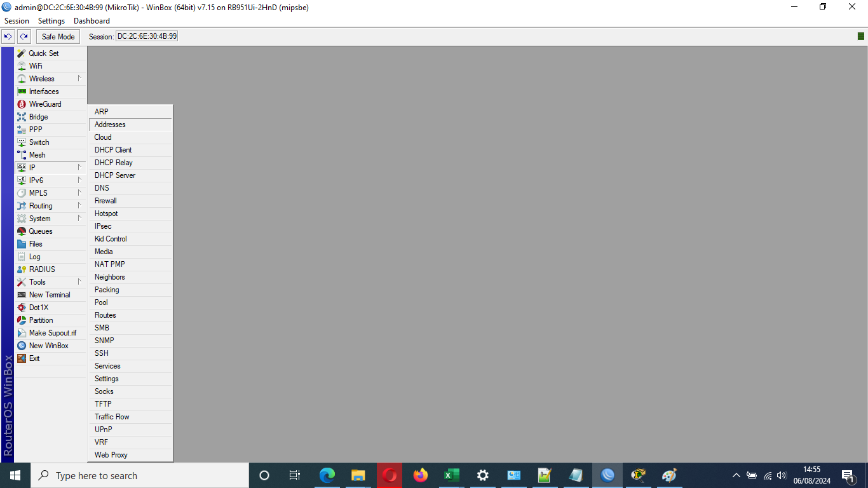The image size is (868, 488).
Task: Click the Exit icon in sidebar
Action: (x=22, y=358)
